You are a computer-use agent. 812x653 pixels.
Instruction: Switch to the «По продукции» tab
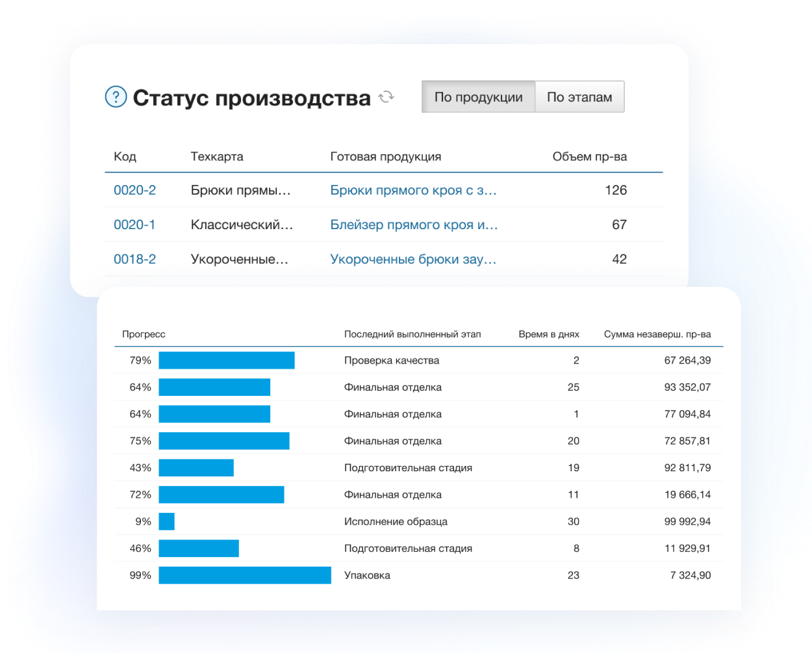(478, 97)
